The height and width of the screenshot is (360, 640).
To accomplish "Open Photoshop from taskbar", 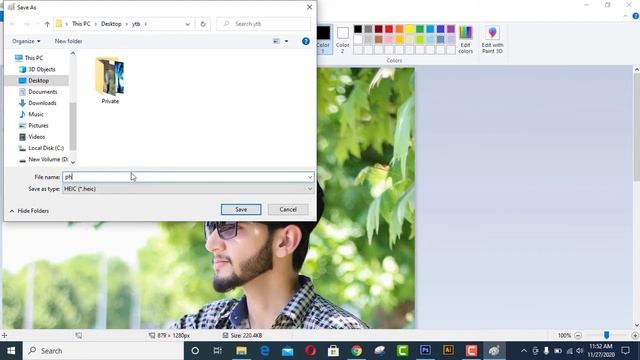I will [425, 351].
